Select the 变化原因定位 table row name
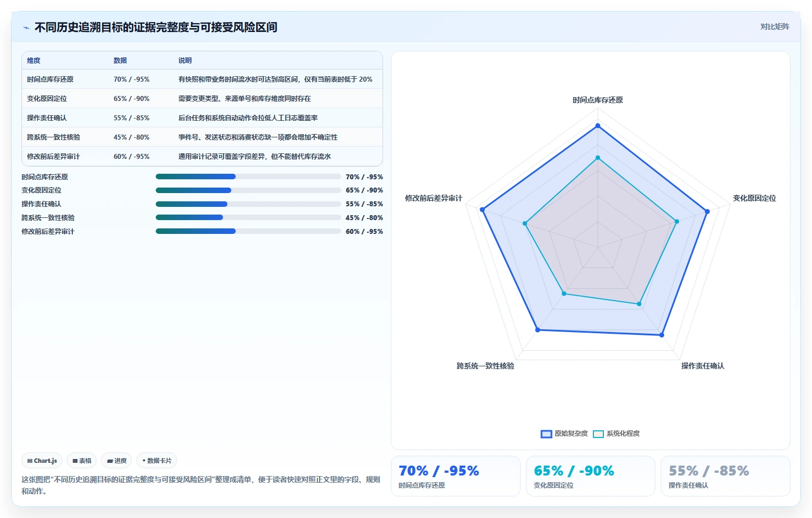Viewport: 812px width, 518px height. tap(47, 99)
